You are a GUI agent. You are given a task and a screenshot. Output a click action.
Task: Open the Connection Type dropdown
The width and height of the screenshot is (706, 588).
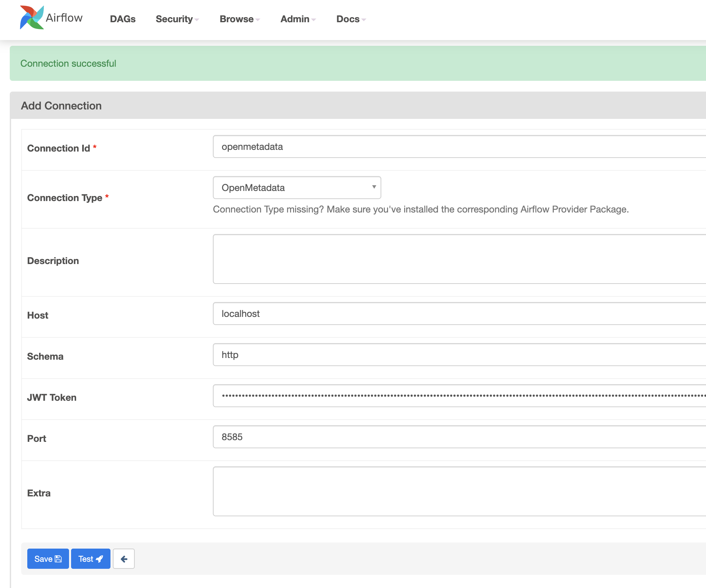click(297, 188)
